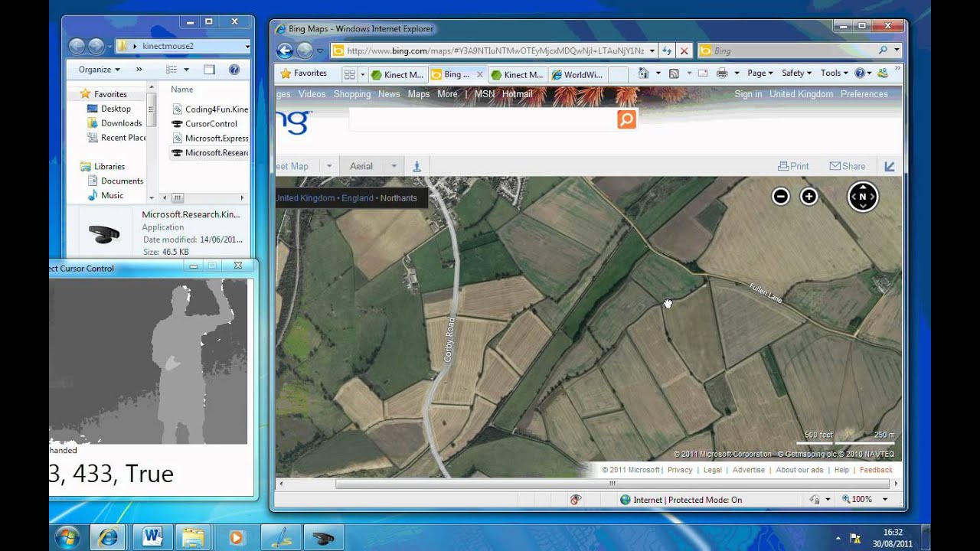Image resolution: width=980 pixels, height=551 pixels.
Task: Click the Print button above the map
Action: pos(793,166)
